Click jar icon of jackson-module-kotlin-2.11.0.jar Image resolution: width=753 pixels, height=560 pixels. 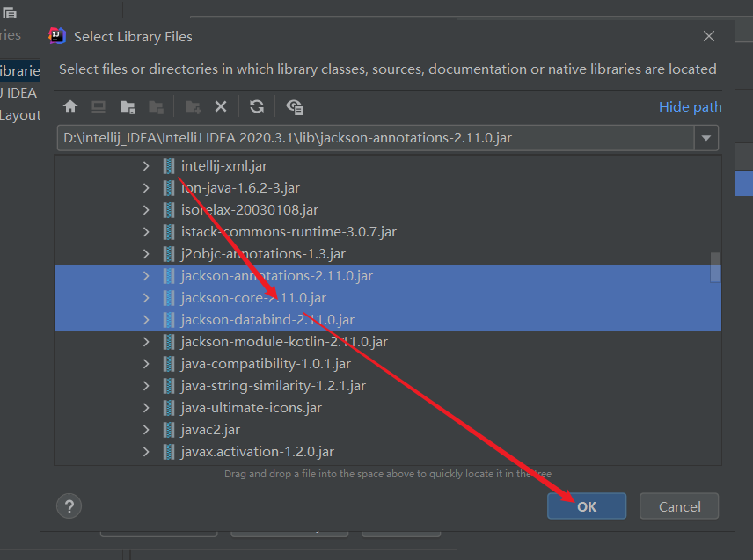(x=169, y=342)
